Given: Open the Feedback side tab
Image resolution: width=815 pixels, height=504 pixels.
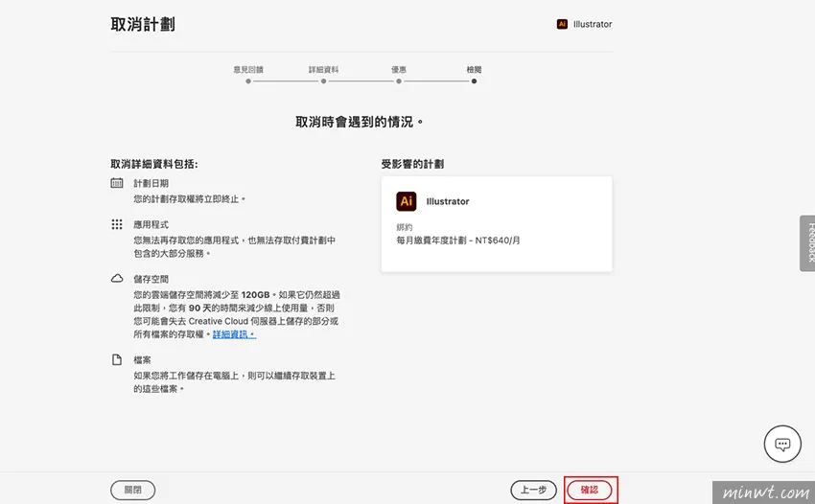Looking at the screenshot, I should coord(807,243).
